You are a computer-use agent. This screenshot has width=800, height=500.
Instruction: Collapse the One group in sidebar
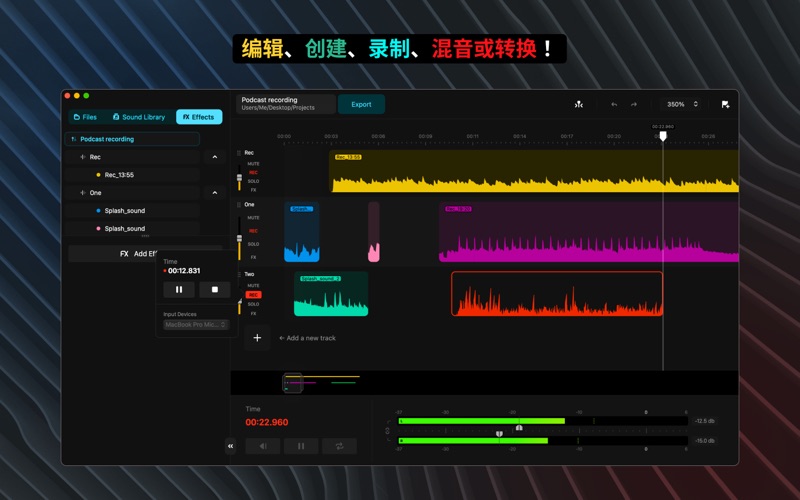214,192
